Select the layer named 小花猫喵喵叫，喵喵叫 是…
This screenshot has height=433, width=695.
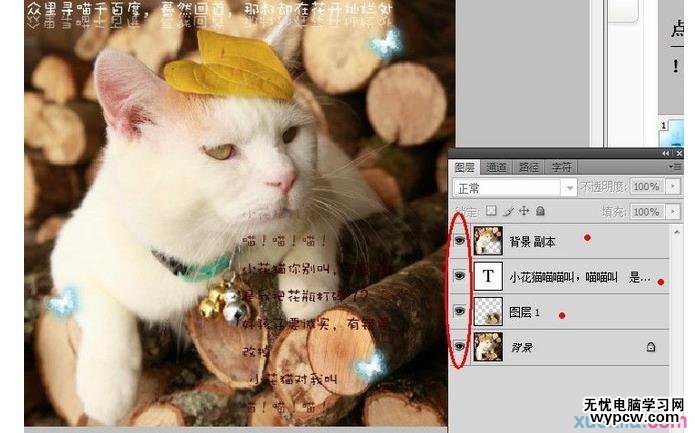coord(580,277)
